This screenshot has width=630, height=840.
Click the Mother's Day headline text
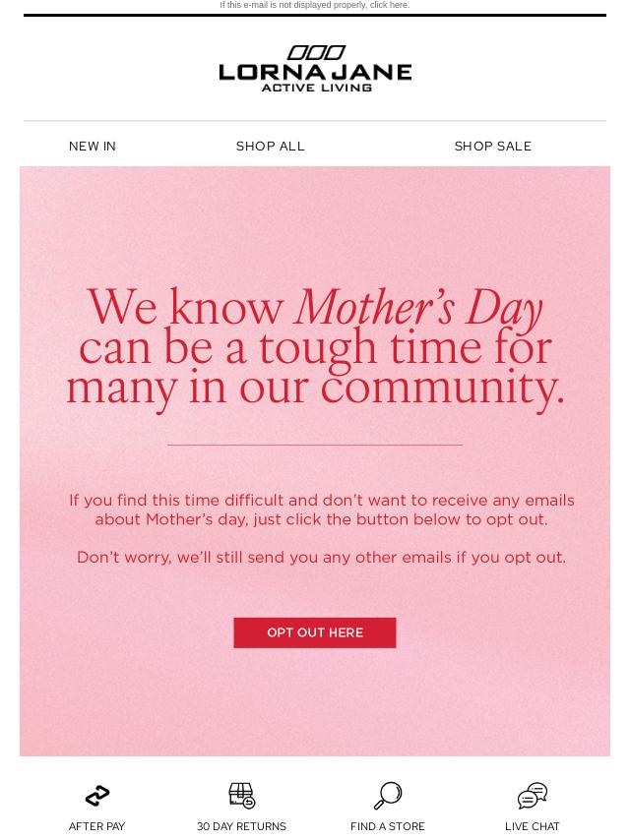[x=315, y=348]
